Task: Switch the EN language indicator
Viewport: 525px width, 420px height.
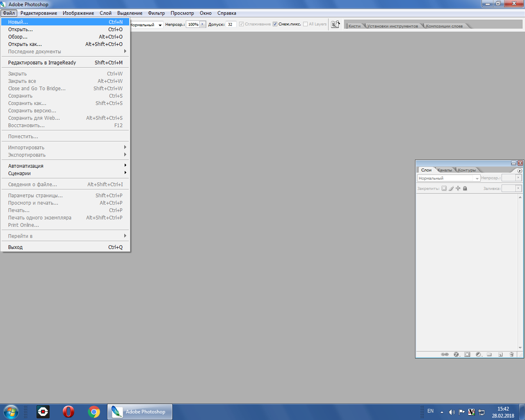Action: click(430, 411)
